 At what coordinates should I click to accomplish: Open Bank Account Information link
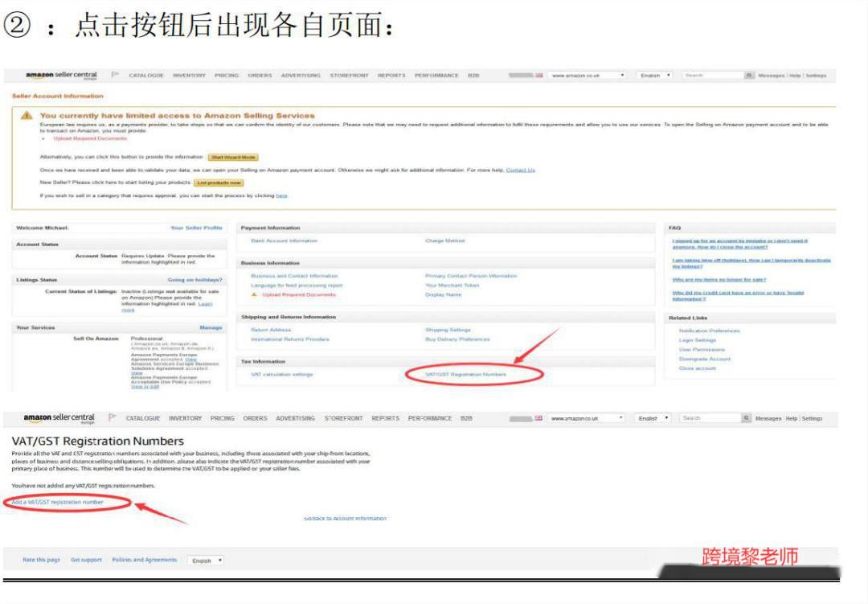(284, 241)
